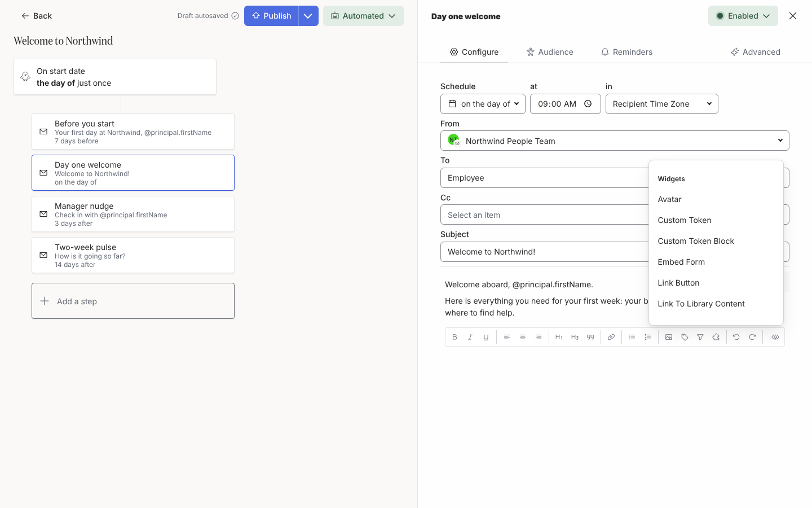Insert a block quote
Image resolution: width=812 pixels, height=508 pixels.
pyautogui.click(x=590, y=337)
